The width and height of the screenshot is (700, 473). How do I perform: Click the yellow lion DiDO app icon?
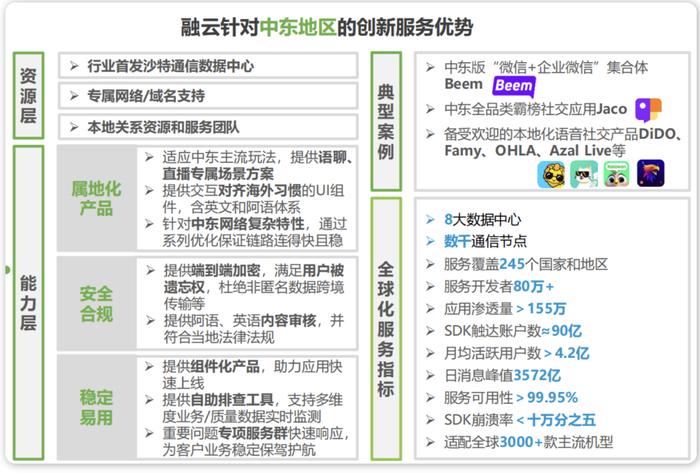tap(551, 174)
